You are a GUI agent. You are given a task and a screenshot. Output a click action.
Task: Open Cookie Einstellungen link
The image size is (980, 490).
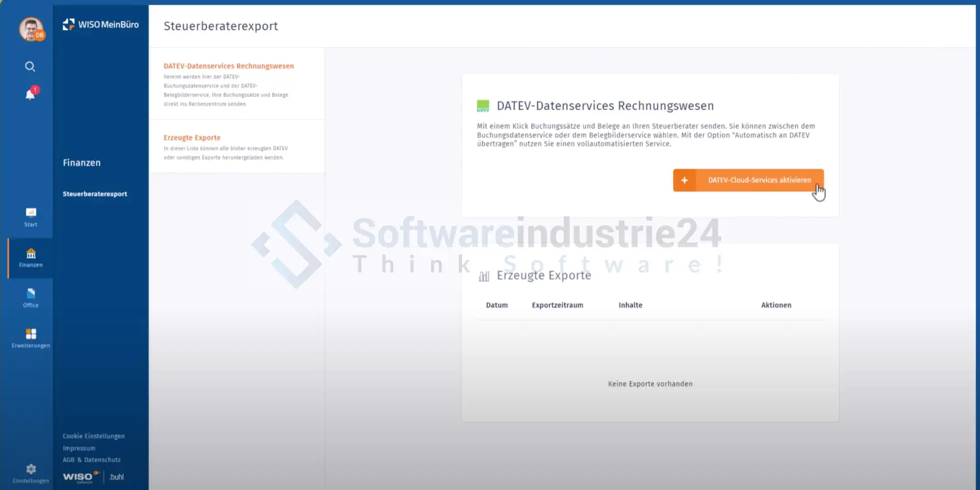coord(94,436)
